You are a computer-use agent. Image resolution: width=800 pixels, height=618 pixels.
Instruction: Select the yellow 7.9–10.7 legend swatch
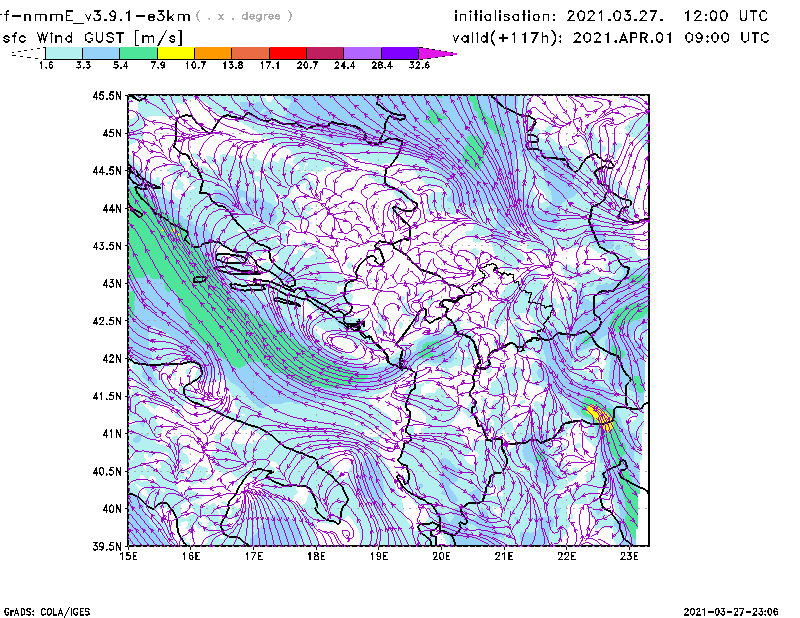pyautogui.click(x=176, y=53)
